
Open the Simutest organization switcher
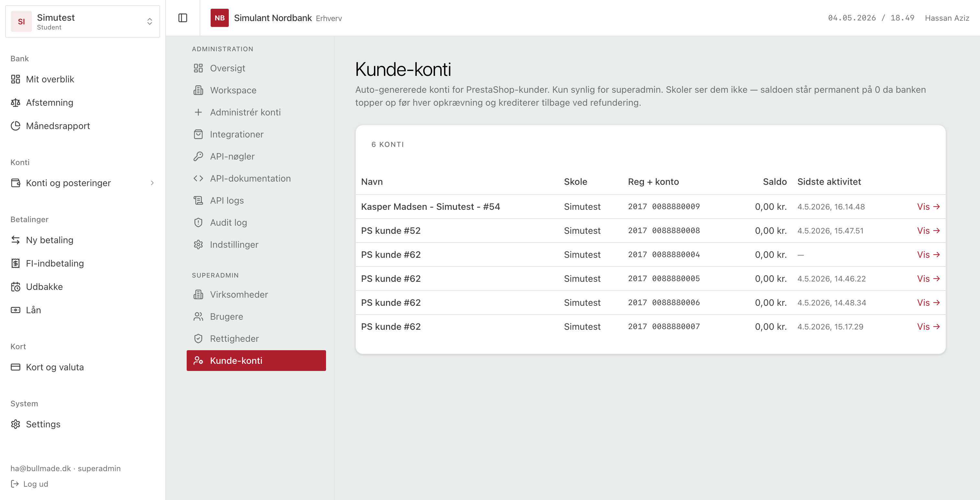point(83,21)
